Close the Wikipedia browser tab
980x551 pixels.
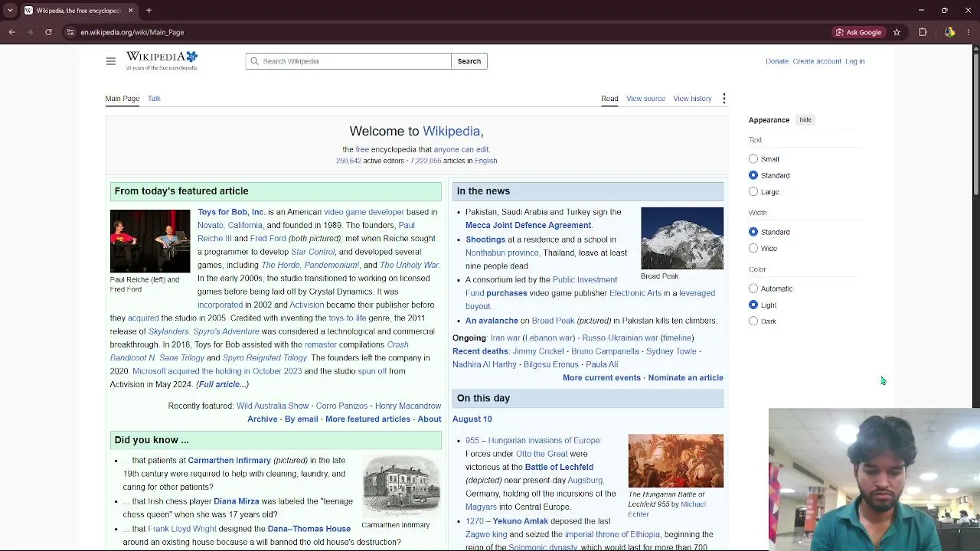pyautogui.click(x=130, y=11)
